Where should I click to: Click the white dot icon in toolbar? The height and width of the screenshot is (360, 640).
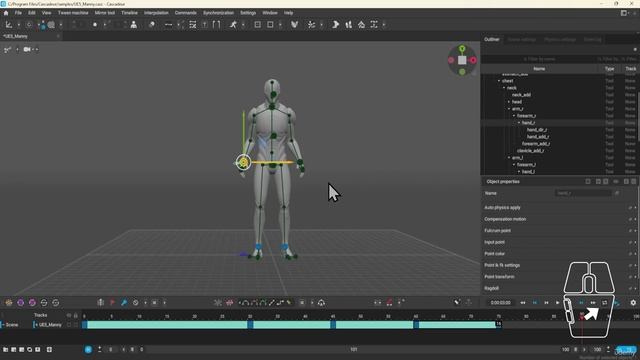(95, 25)
